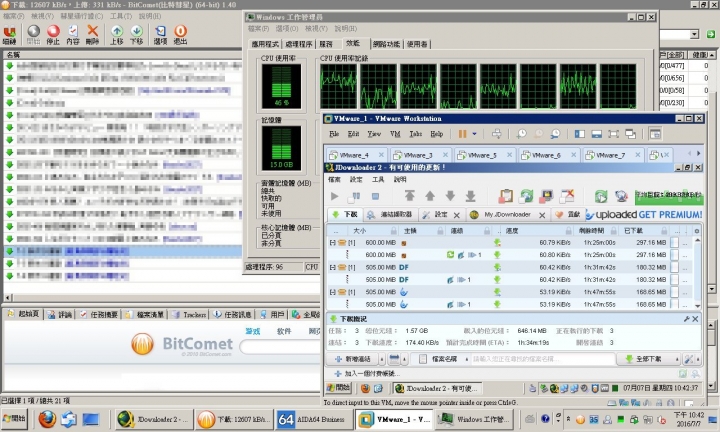The image size is (720, 432).
Task: Click JDownloader's move-to-top arrow icon
Action: 409,196
